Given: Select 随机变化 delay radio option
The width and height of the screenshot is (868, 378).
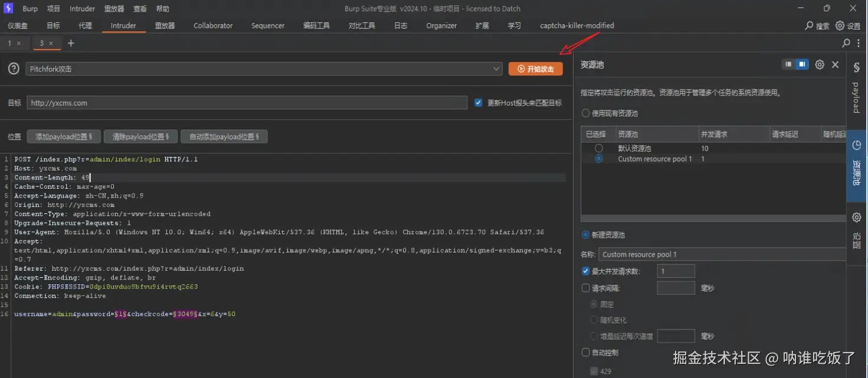Looking at the screenshot, I should pyautogui.click(x=594, y=320).
